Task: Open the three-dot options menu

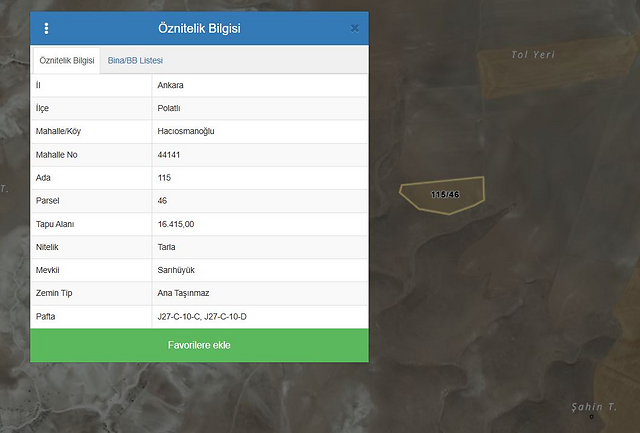Action: tap(46, 28)
